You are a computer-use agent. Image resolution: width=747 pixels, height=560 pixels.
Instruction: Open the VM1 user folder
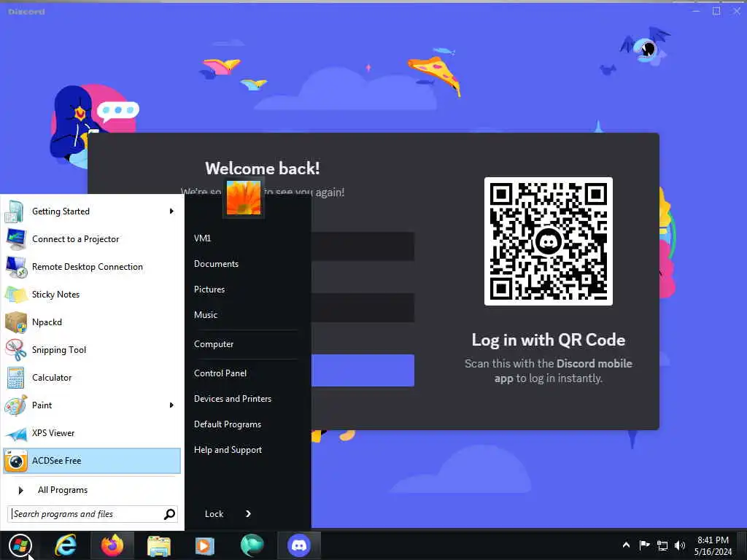click(203, 238)
